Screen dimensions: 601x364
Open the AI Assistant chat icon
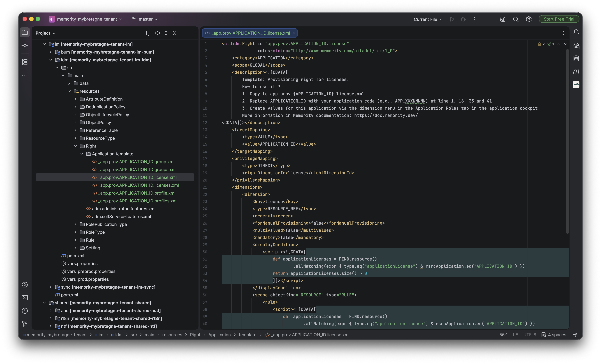[x=576, y=46]
